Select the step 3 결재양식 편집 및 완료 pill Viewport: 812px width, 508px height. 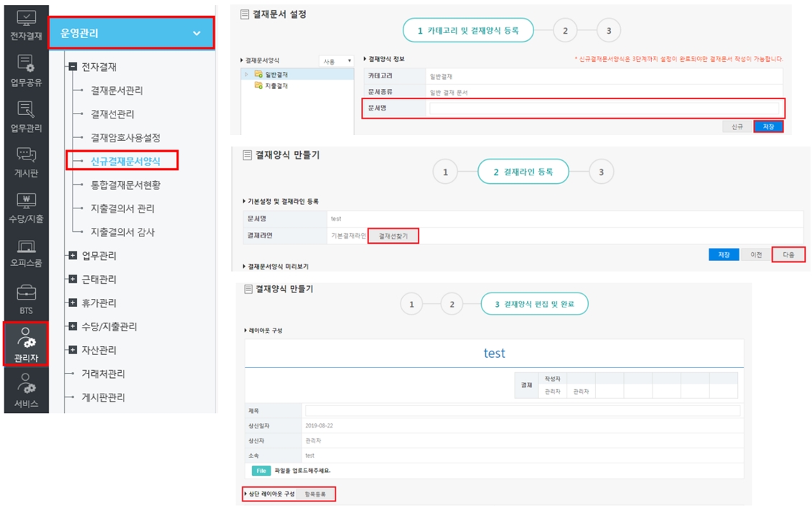pyautogui.click(x=534, y=304)
